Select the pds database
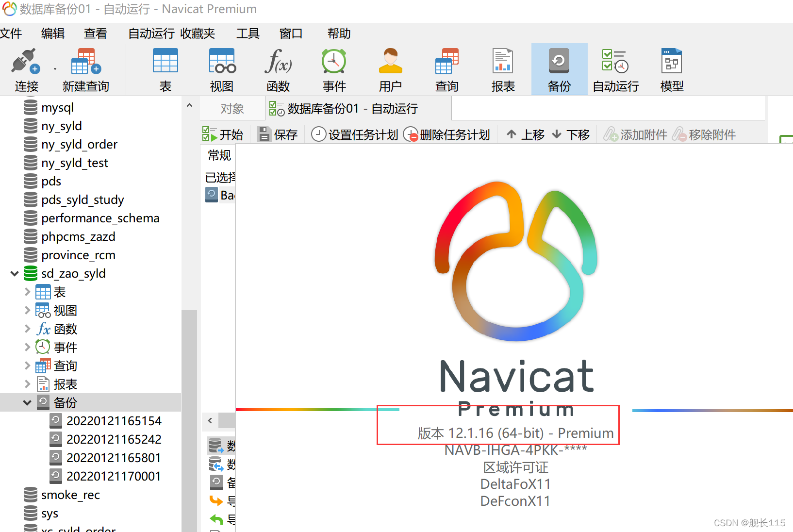The image size is (793, 532). pos(51,181)
